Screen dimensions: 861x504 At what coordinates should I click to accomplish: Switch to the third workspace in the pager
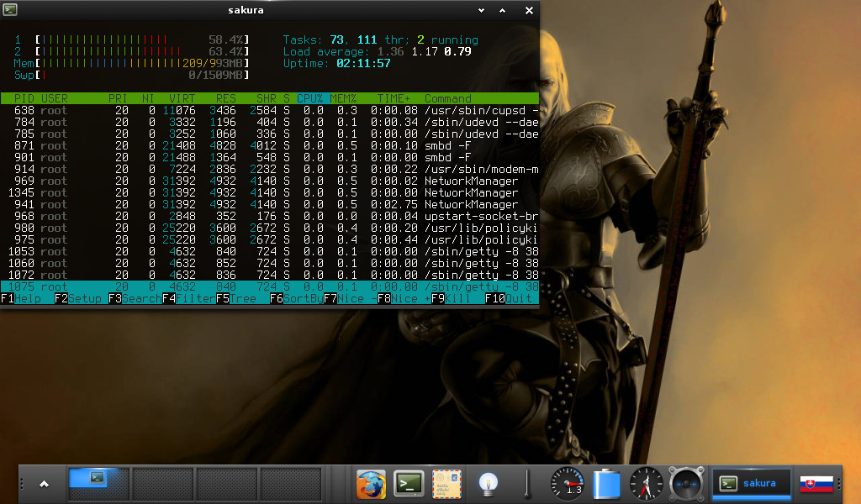[x=226, y=484]
